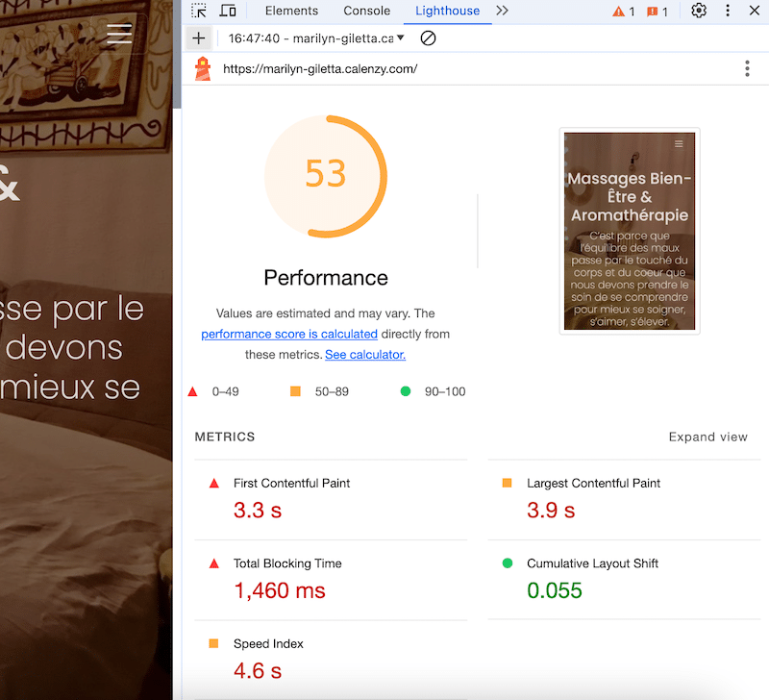Switch to the Elements tab
The image size is (769, 700).
(x=291, y=11)
